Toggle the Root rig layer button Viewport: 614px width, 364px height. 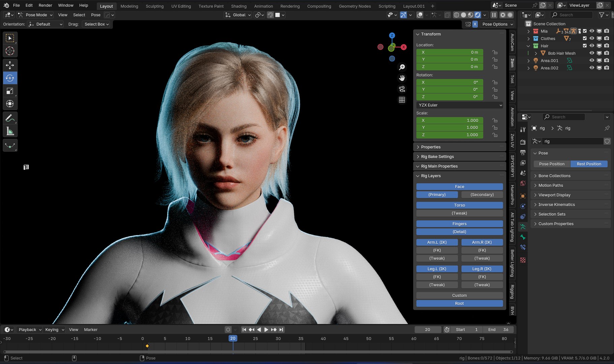click(x=460, y=304)
